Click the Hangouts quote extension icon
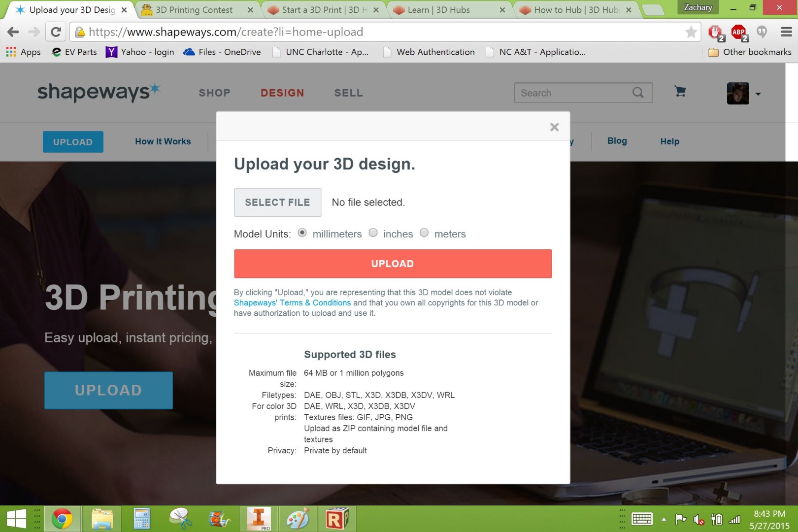The width and height of the screenshot is (798, 532). pyautogui.click(x=762, y=32)
